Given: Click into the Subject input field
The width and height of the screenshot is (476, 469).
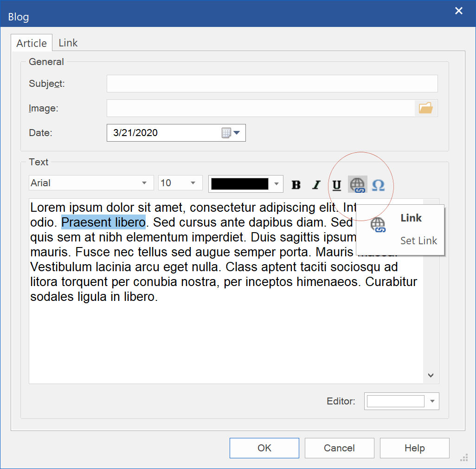Looking at the screenshot, I should pyautogui.click(x=272, y=84).
